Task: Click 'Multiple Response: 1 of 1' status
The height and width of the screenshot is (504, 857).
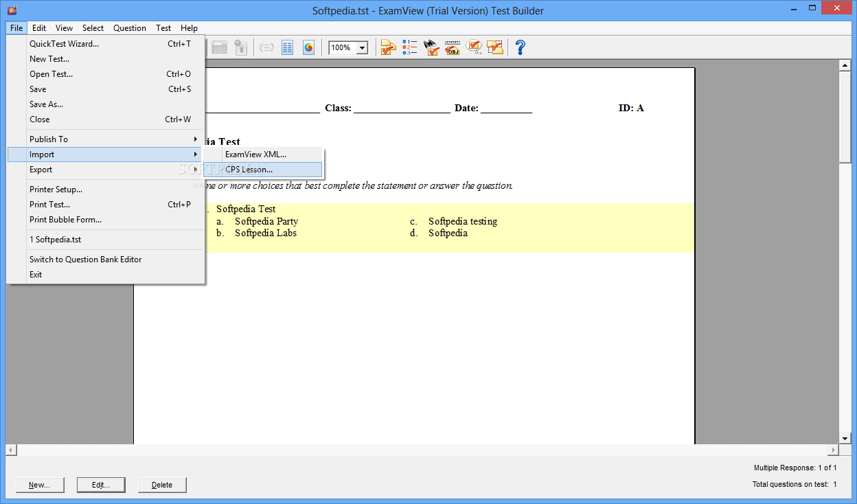Action: pyautogui.click(x=795, y=468)
